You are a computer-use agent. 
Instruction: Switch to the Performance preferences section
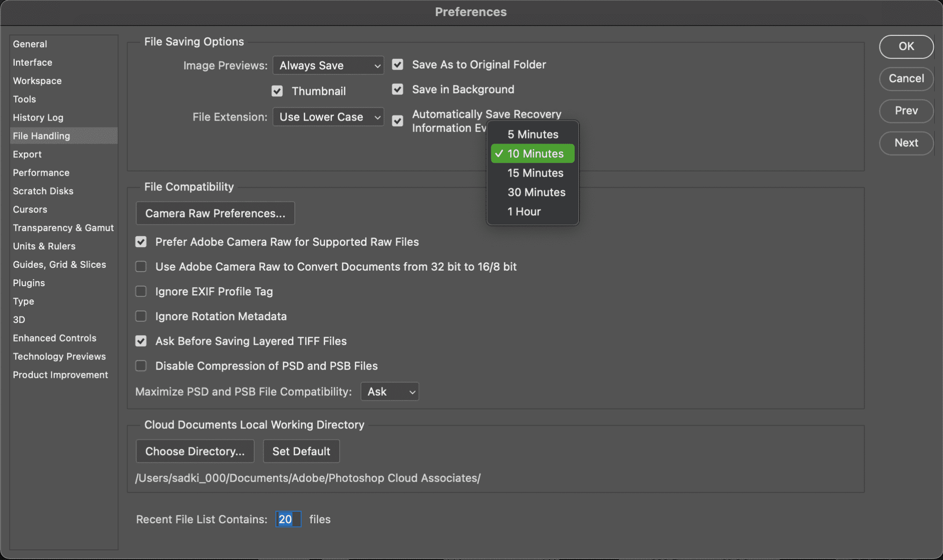[x=41, y=173]
